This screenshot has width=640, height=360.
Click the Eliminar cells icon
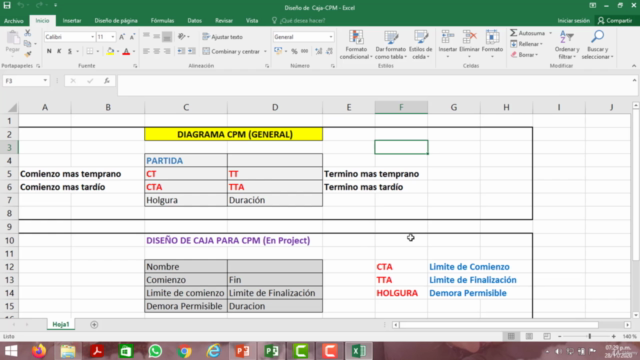pyautogui.click(x=469, y=38)
